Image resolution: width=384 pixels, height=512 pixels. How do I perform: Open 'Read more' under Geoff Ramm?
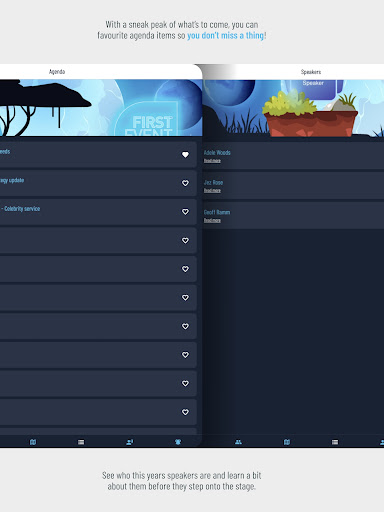(x=212, y=220)
